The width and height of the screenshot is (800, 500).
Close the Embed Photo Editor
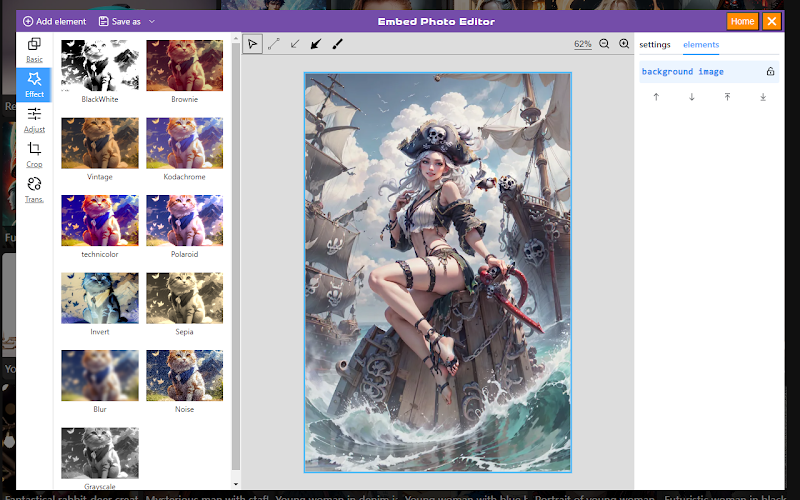771,21
